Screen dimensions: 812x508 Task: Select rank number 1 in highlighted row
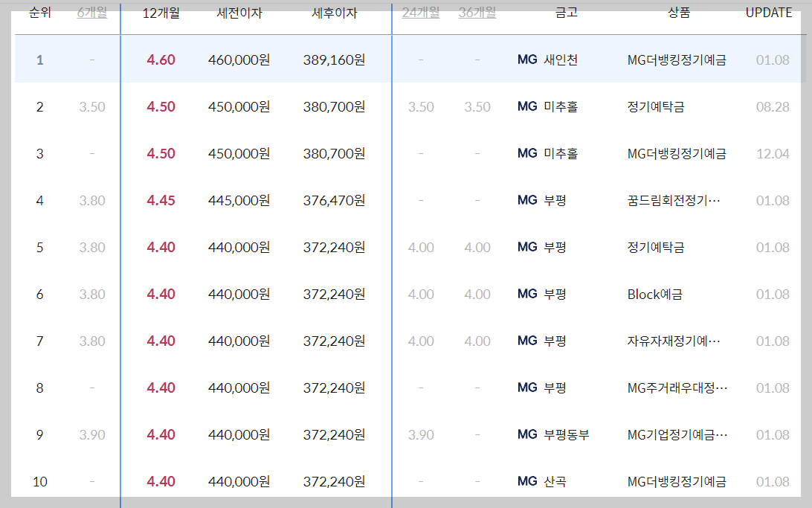click(40, 60)
